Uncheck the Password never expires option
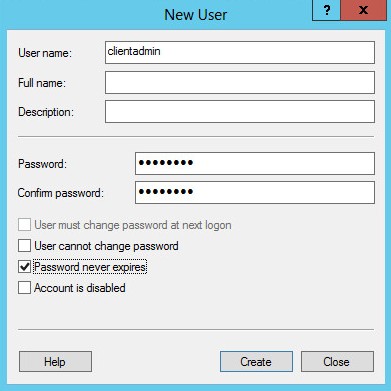Screen dimensions: 391x391 pos(24,267)
